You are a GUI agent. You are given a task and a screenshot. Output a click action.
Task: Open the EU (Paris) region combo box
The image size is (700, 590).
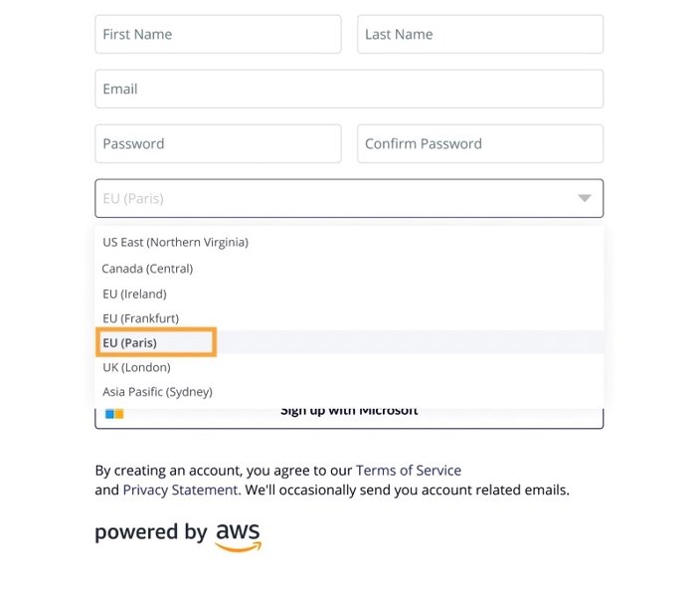pos(349,198)
